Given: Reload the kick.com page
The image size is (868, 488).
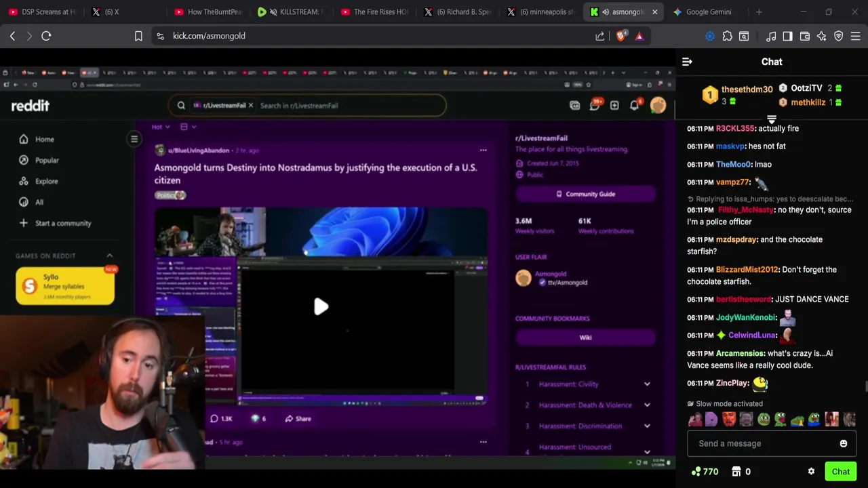Looking at the screenshot, I should pyautogui.click(x=46, y=36).
